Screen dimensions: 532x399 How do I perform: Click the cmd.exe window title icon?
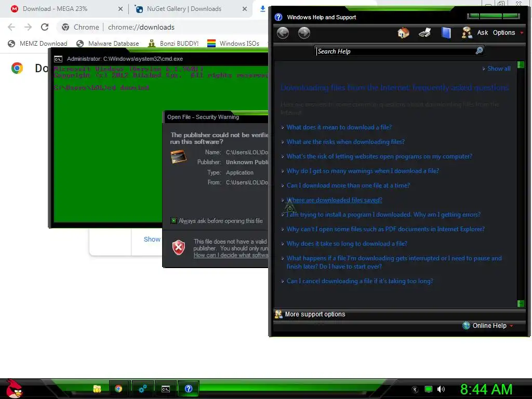click(58, 59)
